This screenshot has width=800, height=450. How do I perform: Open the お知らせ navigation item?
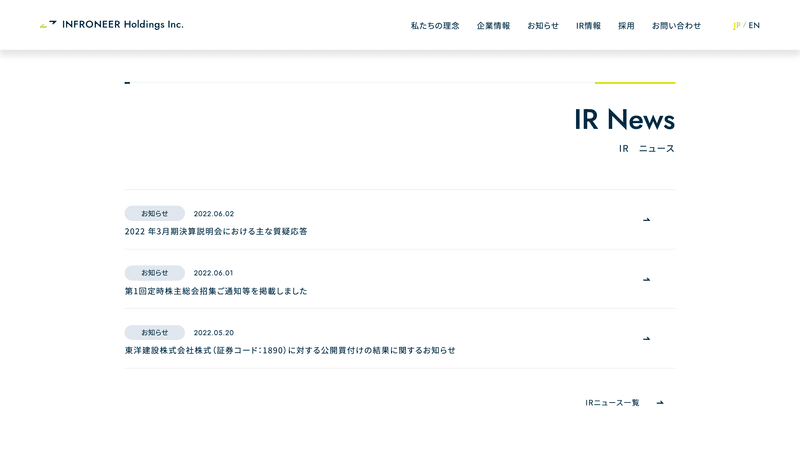point(543,26)
